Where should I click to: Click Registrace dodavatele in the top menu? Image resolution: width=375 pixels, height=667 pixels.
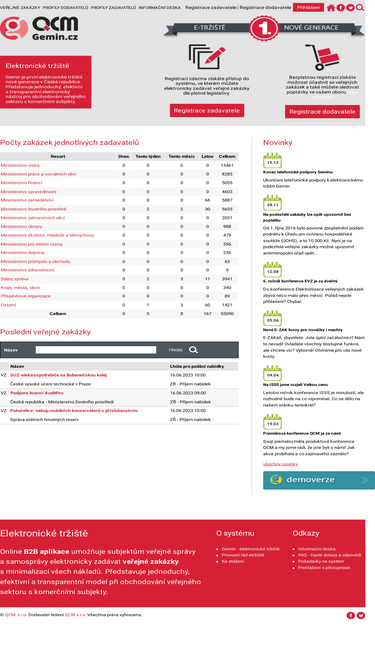tap(265, 8)
